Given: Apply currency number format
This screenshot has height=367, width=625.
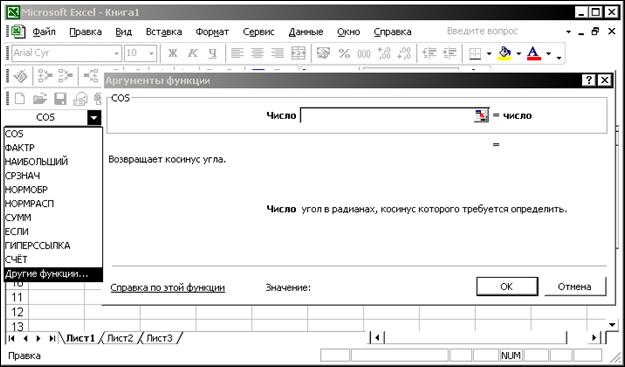Looking at the screenshot, I should click(323, 53).
